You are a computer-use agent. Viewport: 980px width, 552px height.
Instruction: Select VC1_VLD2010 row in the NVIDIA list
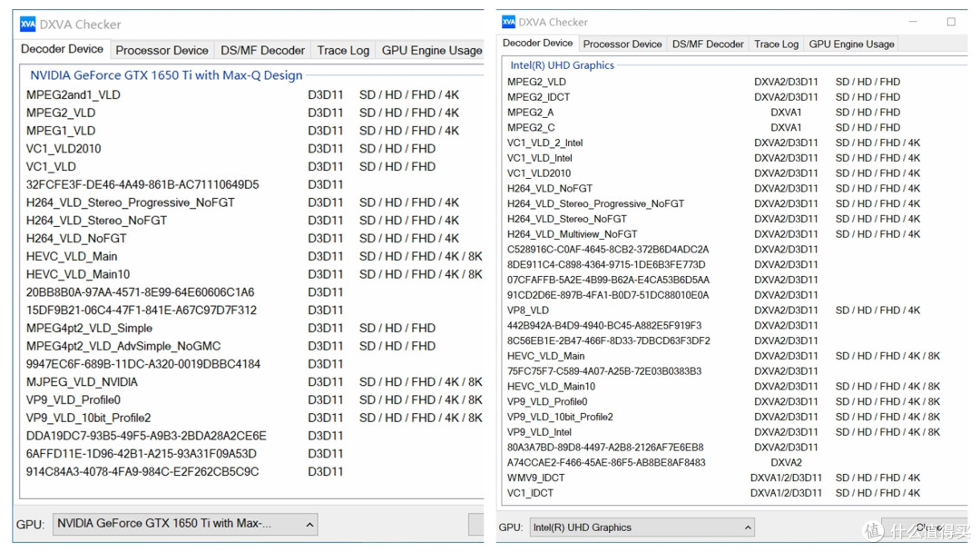point(231,149)
